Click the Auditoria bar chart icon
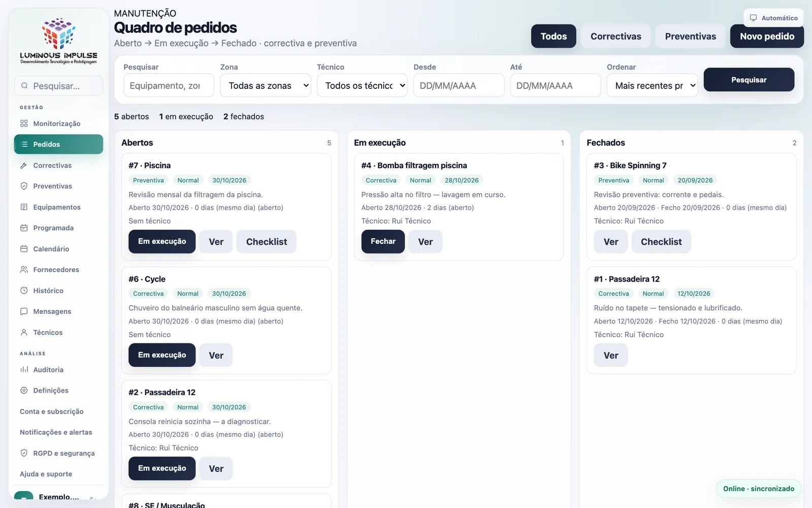Viewport: 812px width, 508px height. pyautogui.click(x=24, y=370)
